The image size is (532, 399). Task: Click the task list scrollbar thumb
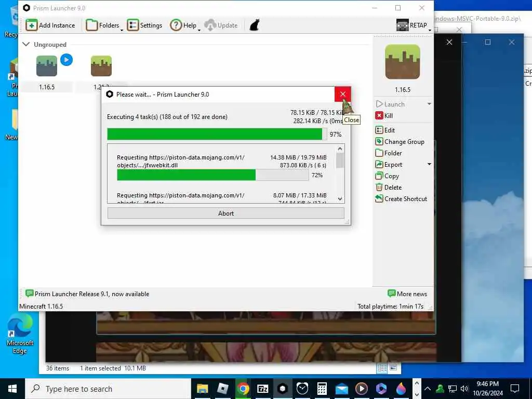(340, 160)
